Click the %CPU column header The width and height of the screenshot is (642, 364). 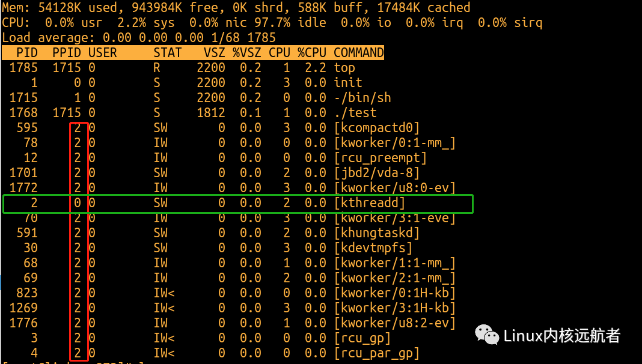[x=312, y=53]
